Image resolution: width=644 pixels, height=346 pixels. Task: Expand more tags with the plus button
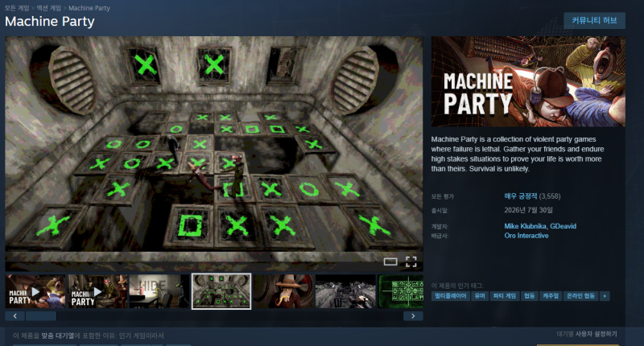point(605,296)
